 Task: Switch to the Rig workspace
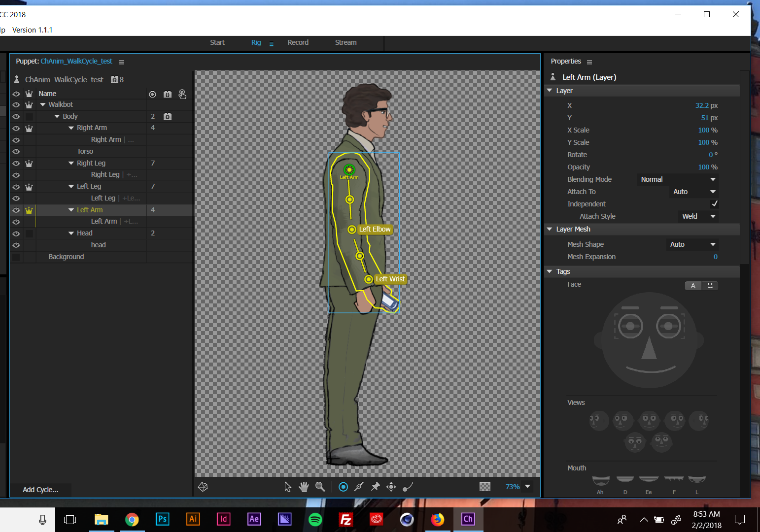(256, 43)
